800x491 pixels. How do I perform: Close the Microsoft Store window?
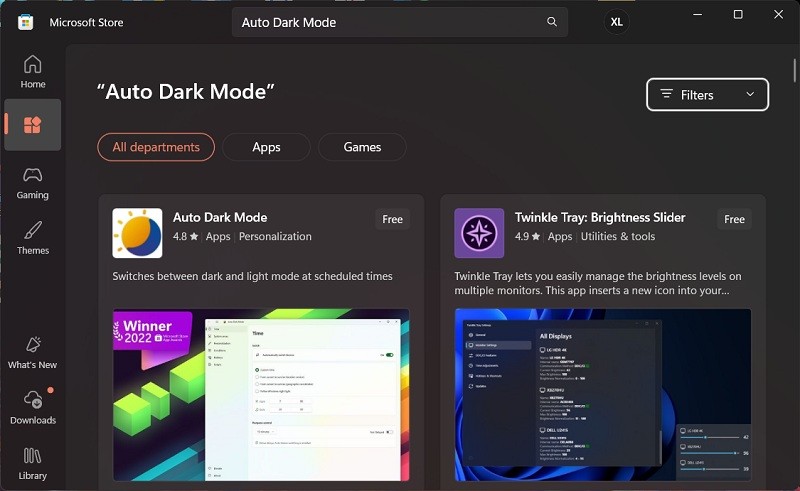point(778,14)
